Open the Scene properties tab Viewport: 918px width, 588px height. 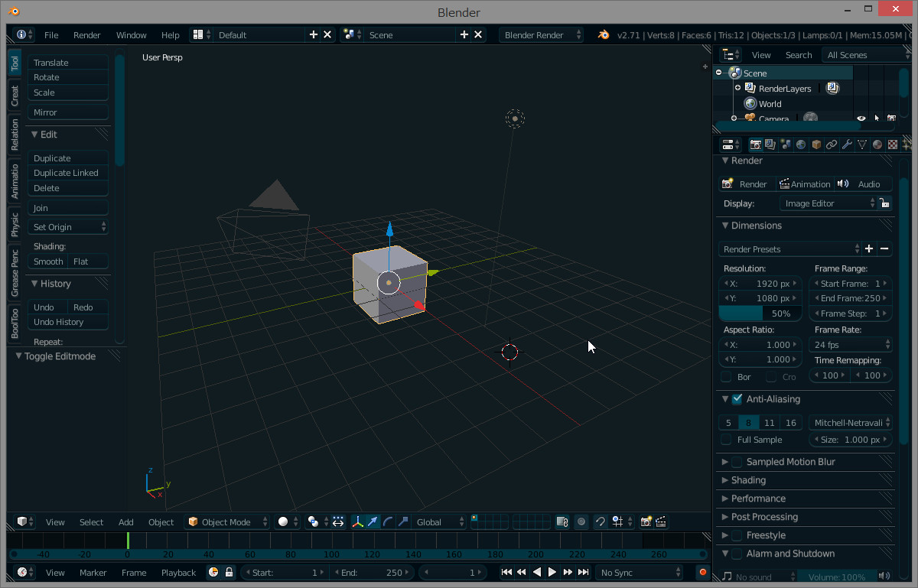(x=786, y=145)
